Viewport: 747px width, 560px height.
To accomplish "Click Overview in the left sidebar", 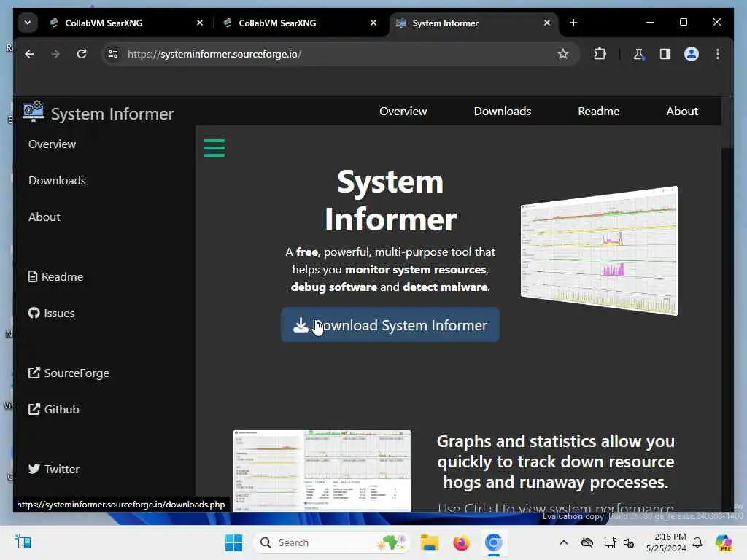I will pos(52,144).
